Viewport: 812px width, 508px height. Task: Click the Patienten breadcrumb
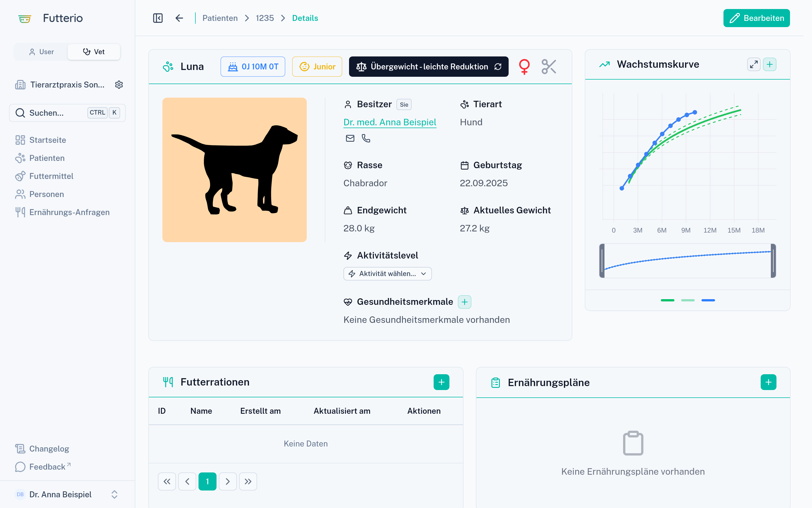pos(220,18)
